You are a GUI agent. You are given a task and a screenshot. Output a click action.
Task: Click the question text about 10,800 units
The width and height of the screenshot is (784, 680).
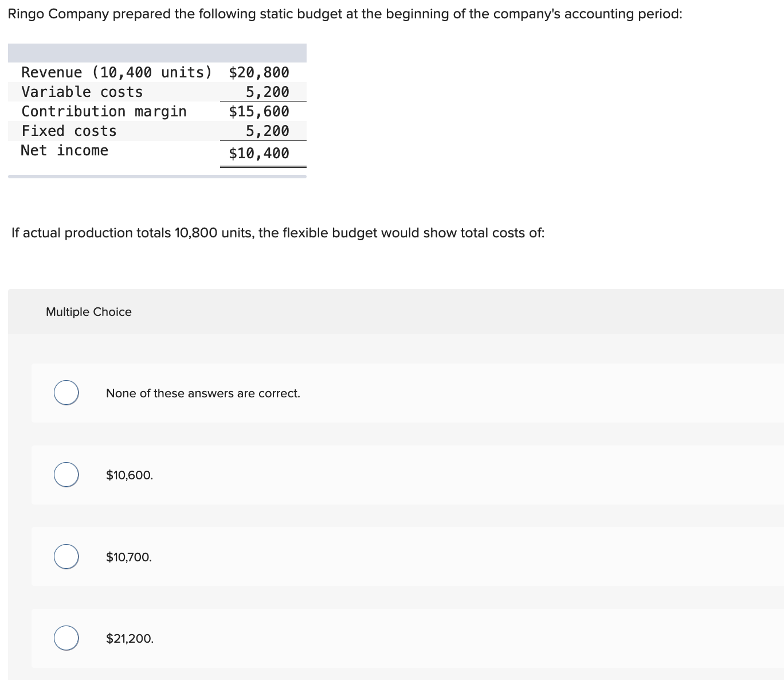tap(278, 233)
